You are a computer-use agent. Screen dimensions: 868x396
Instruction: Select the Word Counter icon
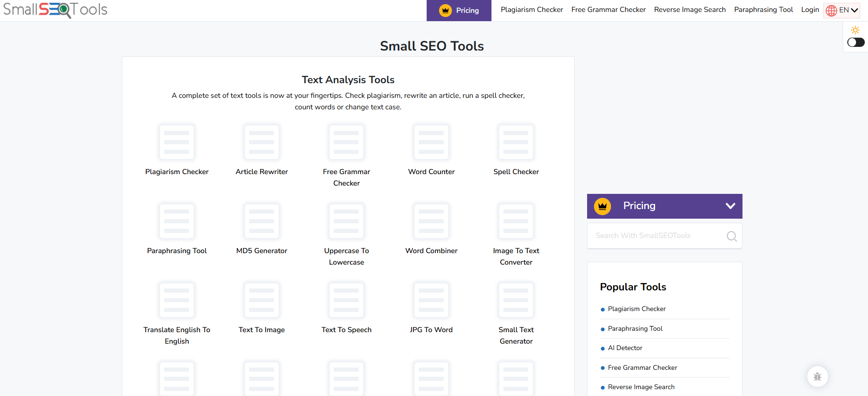tap(431, 142)
